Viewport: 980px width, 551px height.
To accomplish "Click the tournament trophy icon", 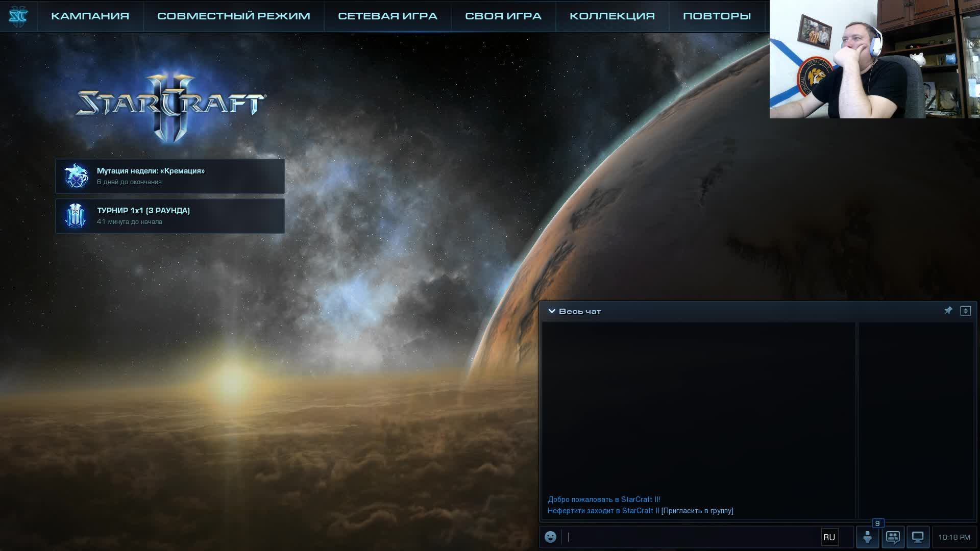I will (x=76, y=216).
